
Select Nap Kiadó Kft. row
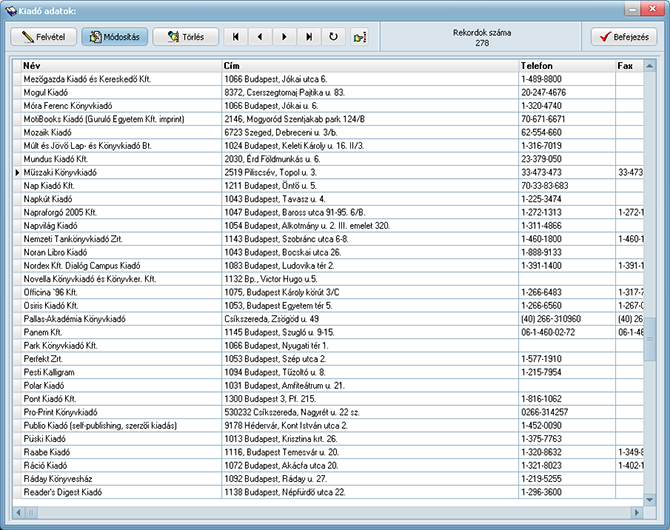tap(328, 186)
